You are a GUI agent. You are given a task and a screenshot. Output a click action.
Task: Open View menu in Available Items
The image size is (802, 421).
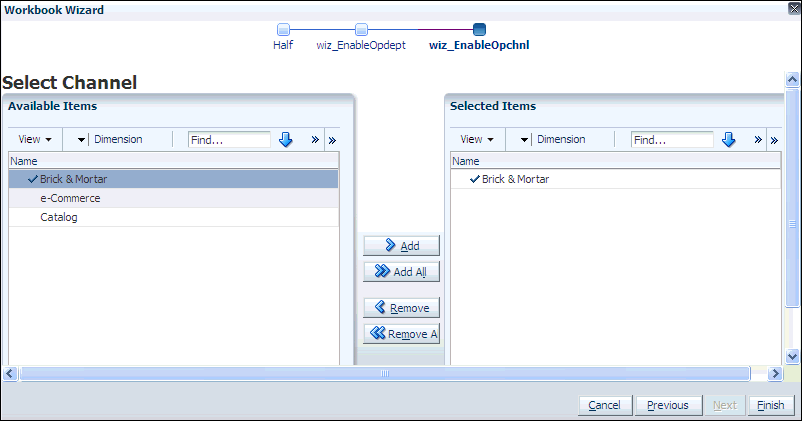coord(35,139)
